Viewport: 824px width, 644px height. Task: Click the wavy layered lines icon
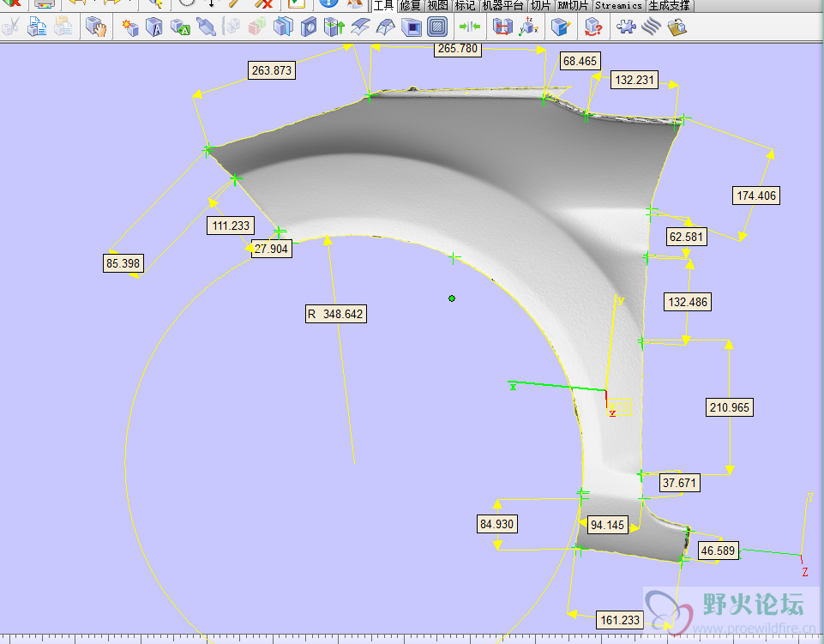(x=652, y=27)
